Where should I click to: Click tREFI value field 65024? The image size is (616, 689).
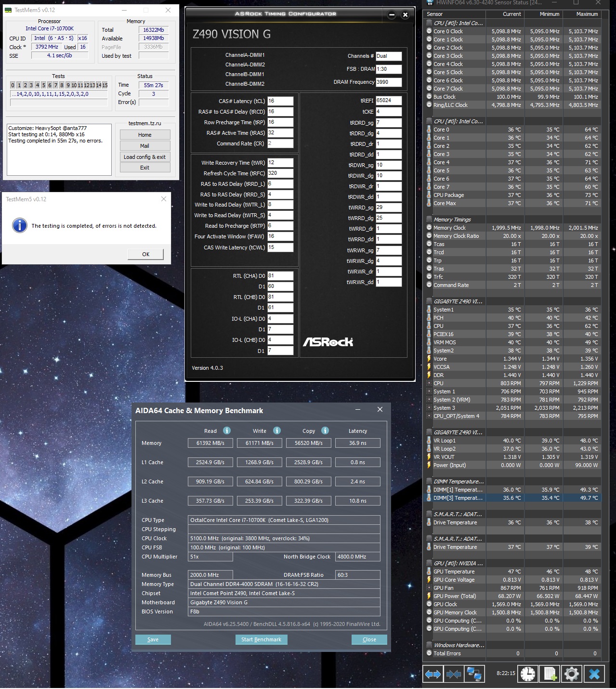point(389,101)
